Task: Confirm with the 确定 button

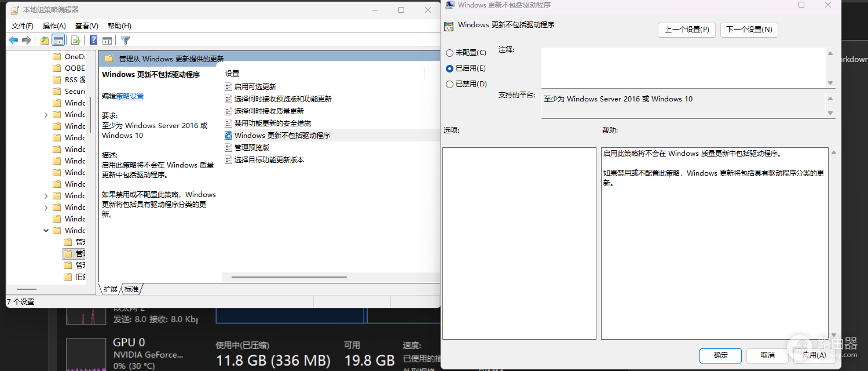Action: pyautogui.click(x=720, y=355)
